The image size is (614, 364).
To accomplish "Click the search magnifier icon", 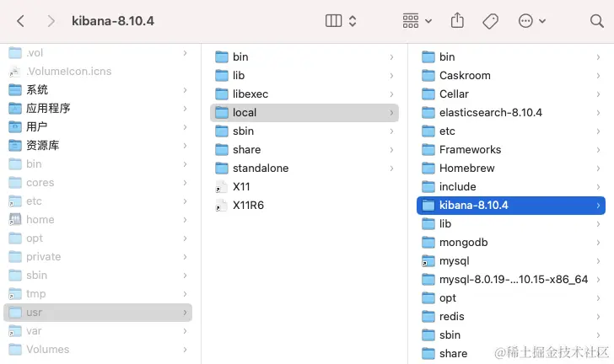I will point(597,21).
